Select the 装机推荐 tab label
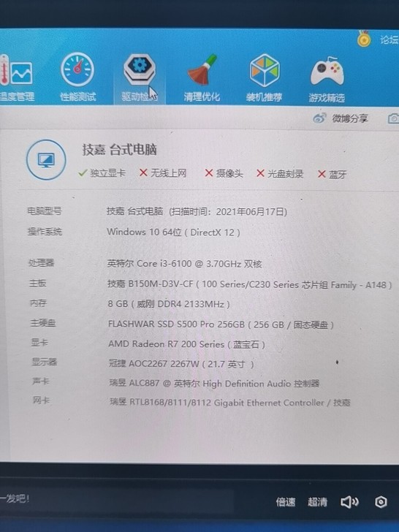Screen dimensions: 399x532 [x=264, y=97]
